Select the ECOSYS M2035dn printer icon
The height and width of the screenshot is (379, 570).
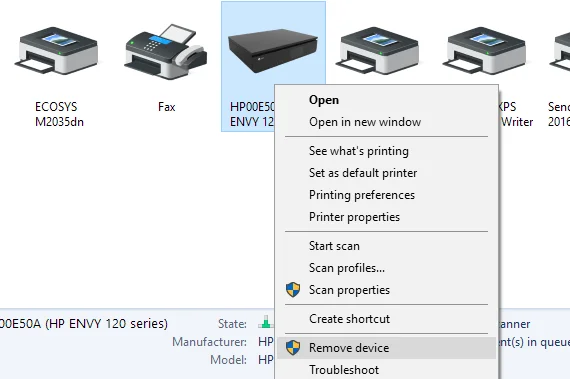(57, 50)
